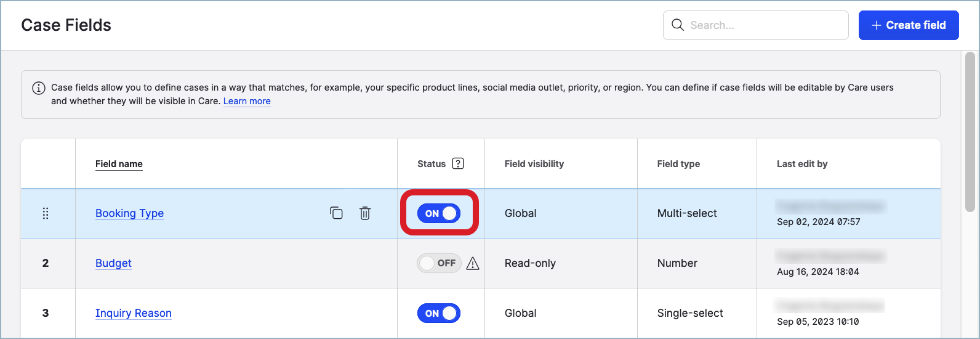Open the Learn more link
Viewport: 980px width, 339px height.
[247, 101]
